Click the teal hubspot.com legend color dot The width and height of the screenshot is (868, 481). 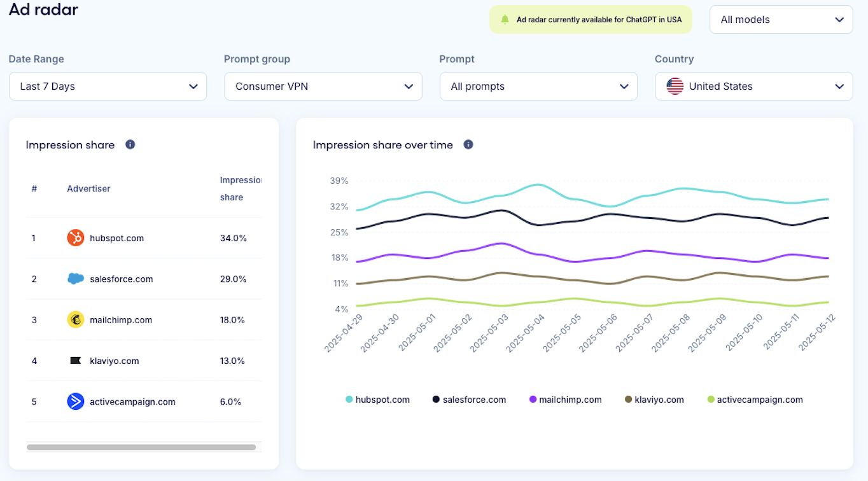[349, 400]
